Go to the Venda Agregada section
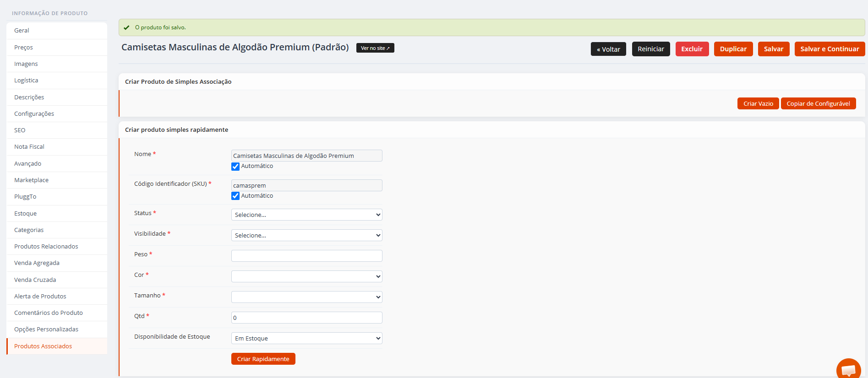The width and height of the screenshot is (868, 378). pyautogui.click(x=57, y=263)
